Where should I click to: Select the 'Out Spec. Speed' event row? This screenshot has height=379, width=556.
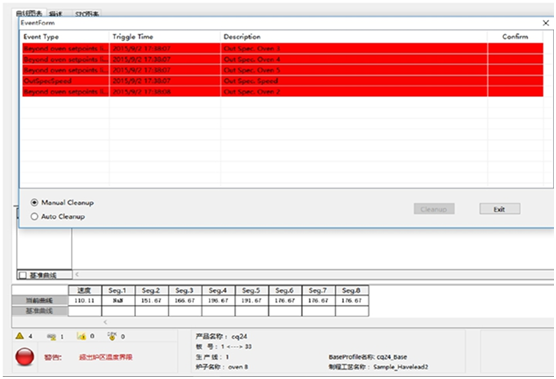pos(283,81)
